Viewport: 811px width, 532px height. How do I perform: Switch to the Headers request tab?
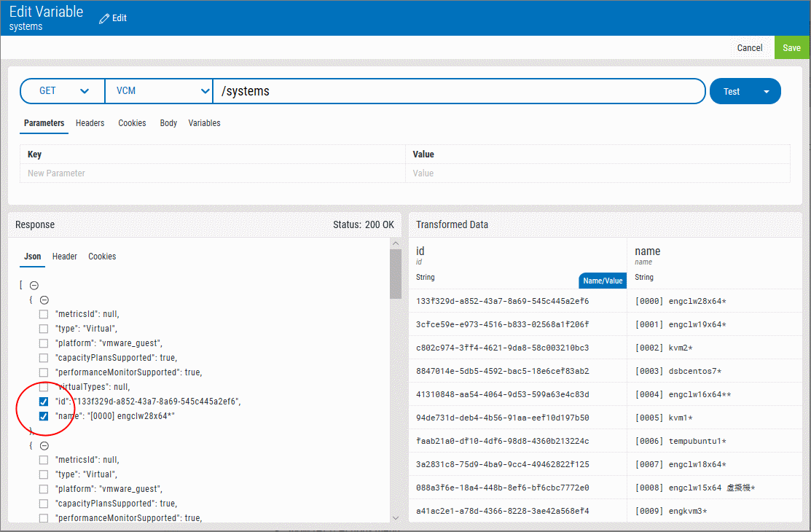pos(90,123)
